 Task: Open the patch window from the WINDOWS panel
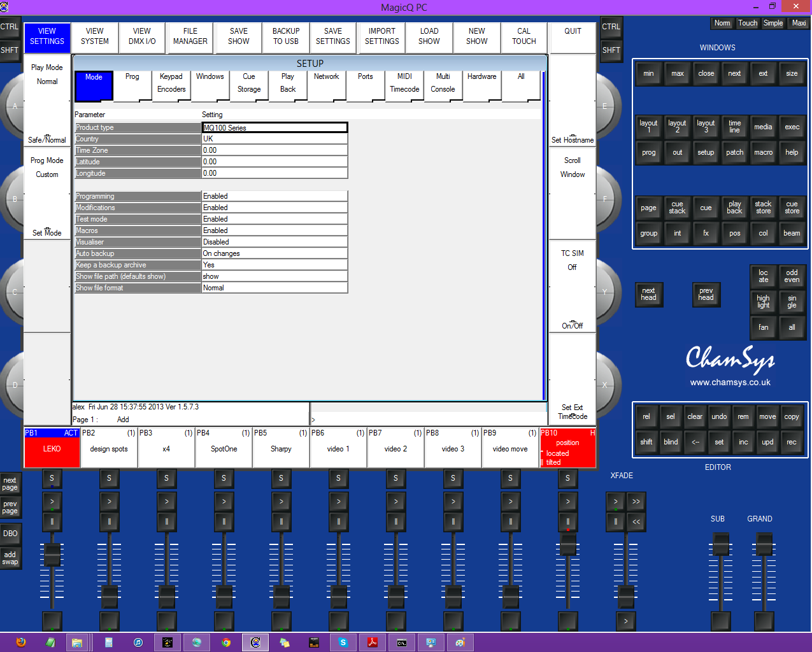point(734,152)
